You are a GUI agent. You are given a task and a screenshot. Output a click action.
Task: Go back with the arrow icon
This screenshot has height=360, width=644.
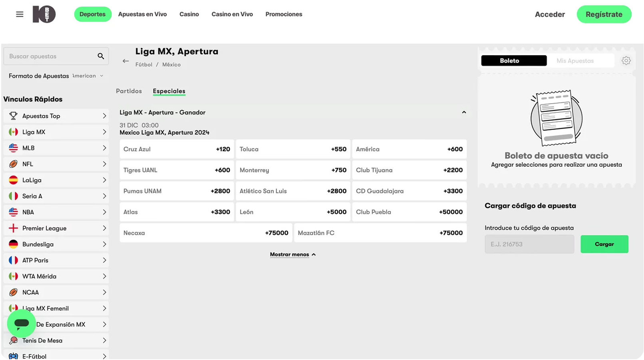[x=125, y=61]
